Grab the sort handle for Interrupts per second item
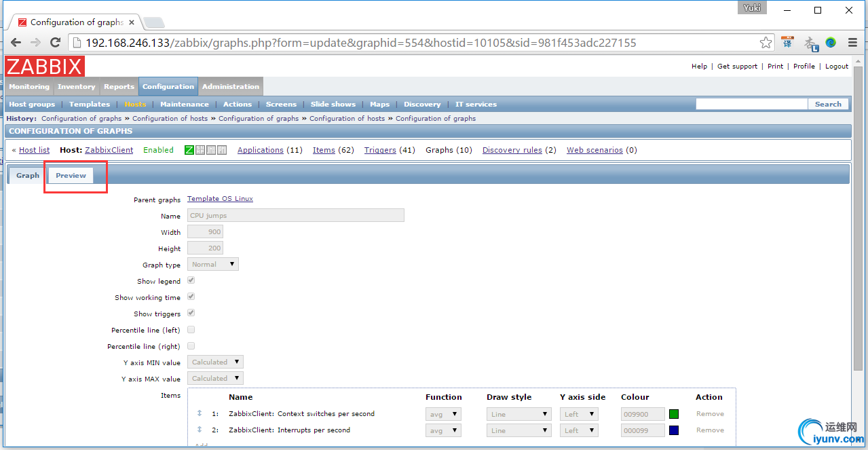This screenshot has height=450, width=868. tap(200, 430)
